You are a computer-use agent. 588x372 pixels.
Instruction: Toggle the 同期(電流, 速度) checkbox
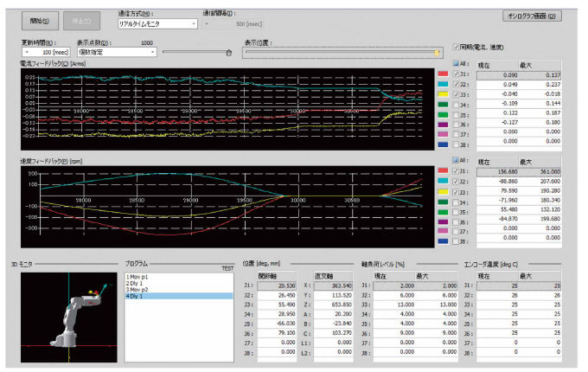point(457,46)
